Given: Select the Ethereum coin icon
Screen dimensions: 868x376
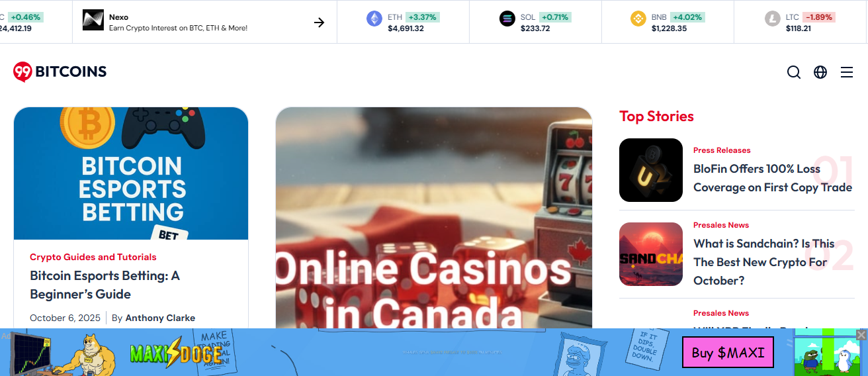Looking at the screenshot, I should [x=374, y=19].
